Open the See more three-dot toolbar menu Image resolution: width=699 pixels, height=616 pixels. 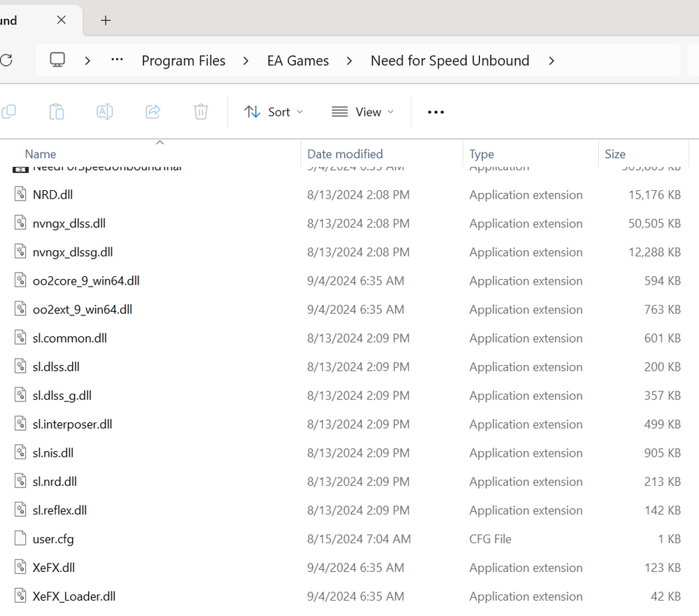pos(435,113)
